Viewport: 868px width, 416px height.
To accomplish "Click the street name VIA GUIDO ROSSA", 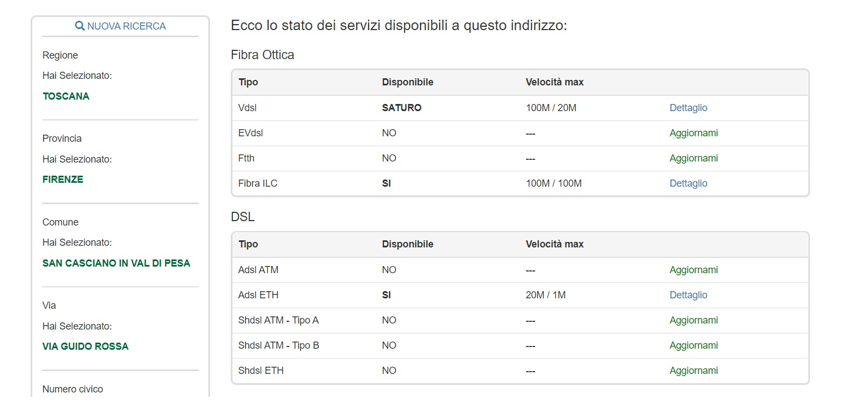I will pyautogui.click(x=85, y=346).
